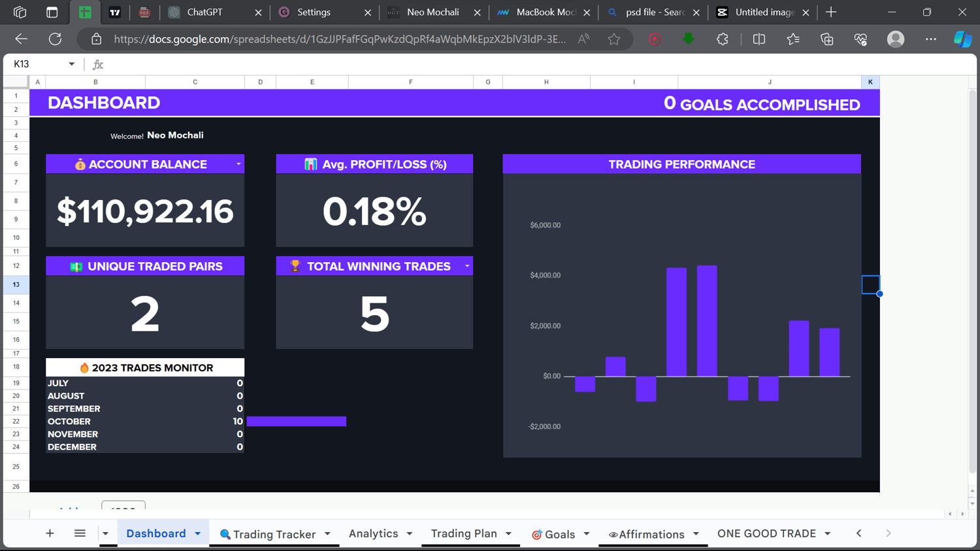Screen dimensions: 980x551
Task: Open the Copilot sidebar icon
Action: (x=962, y=39)
